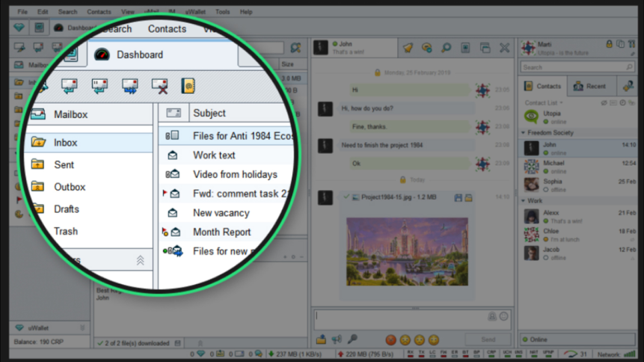Open the uWallet menu in the top menu bar
Viewport: 644px width, 362px height.
pos(195,12)
